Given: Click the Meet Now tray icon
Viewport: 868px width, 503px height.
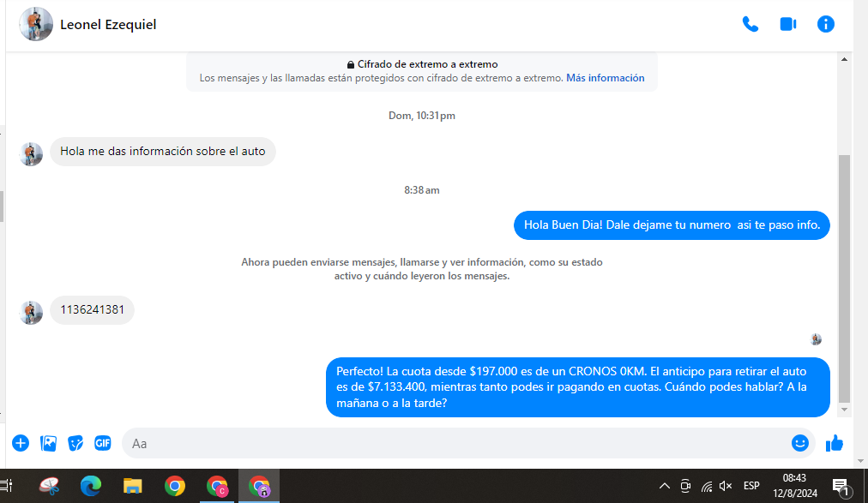Looking at the screenshot, I should click(685, 487).
